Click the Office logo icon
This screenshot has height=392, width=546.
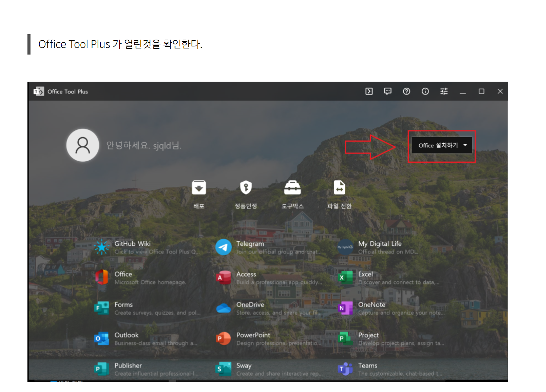102,277
